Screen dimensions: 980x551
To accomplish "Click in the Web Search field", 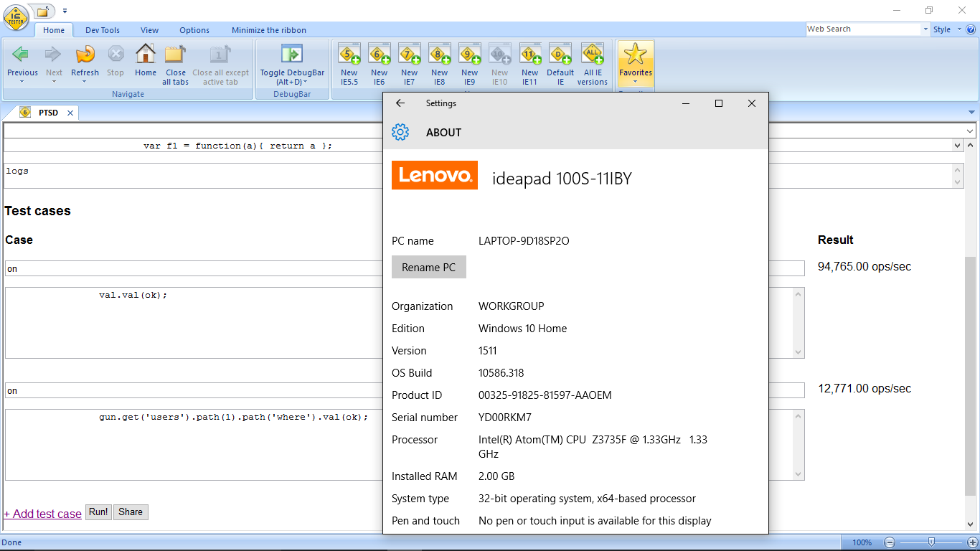I will click(863, 29).
